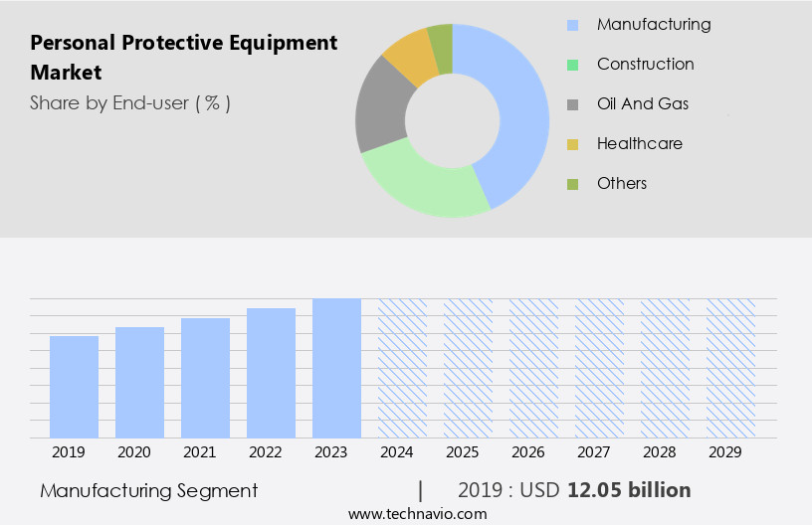
Task: Click the Healthcare legend text
Action: pos(639,143)
